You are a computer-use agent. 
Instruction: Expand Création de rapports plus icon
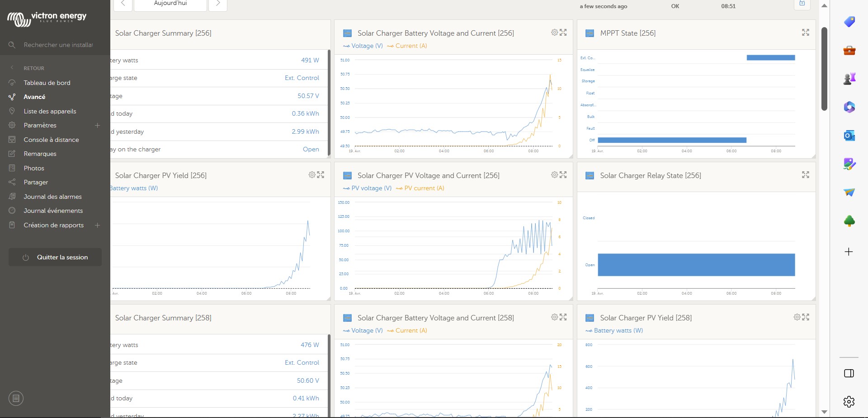pyautogui.click(x=97, y=225)
